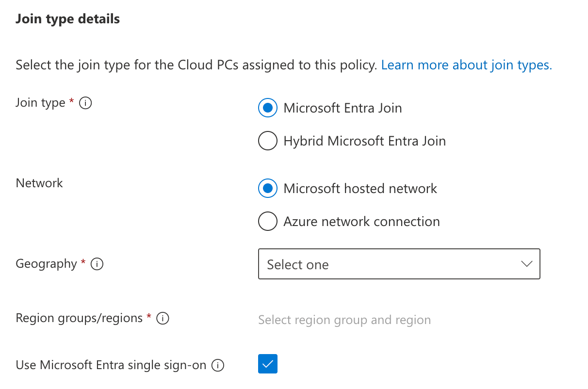Show info for Entra single sign-on
588x389 pixels.
[x=218, y=365]
